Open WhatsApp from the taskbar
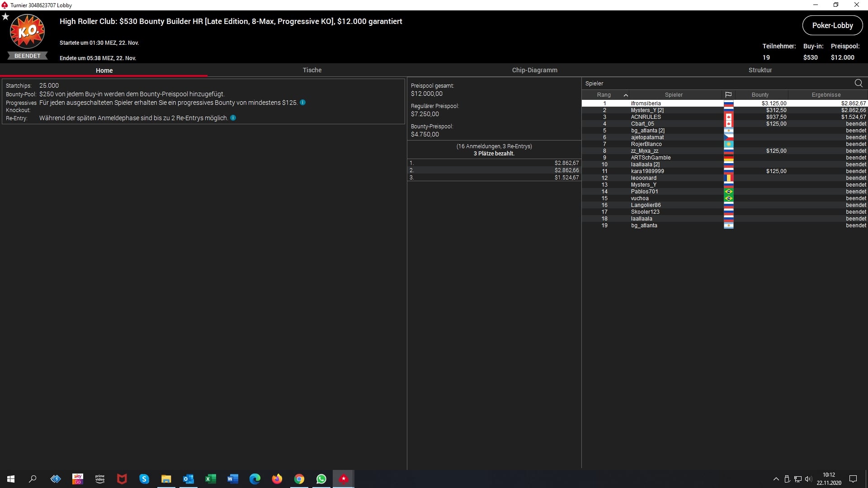Screen dimensions: 868x488 point(321,479)
